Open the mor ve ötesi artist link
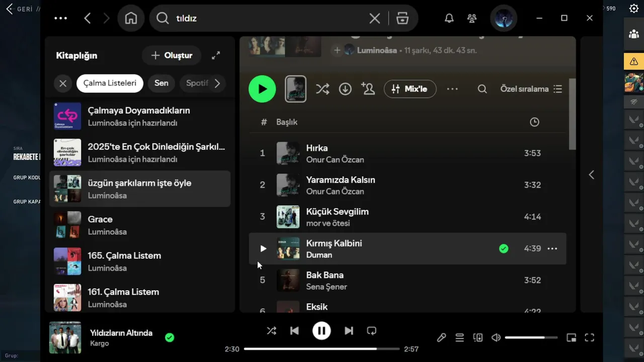644x362 pixels. (328, 223)
